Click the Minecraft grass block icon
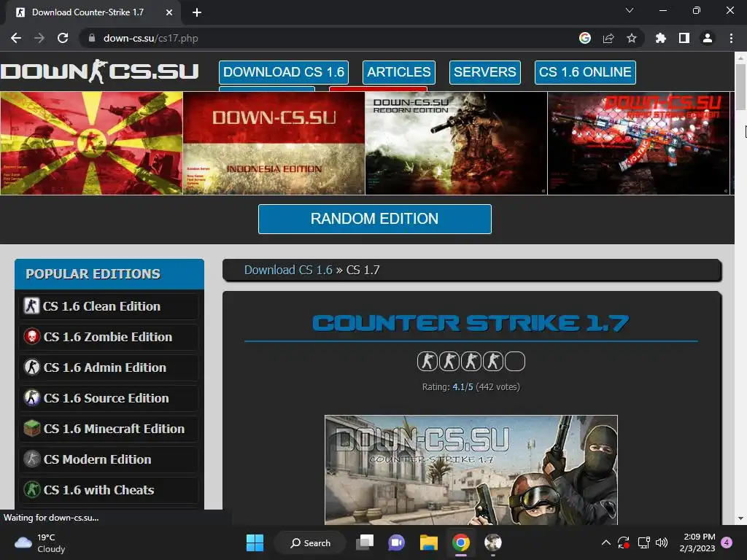The image size is (747, 560). 32,429
